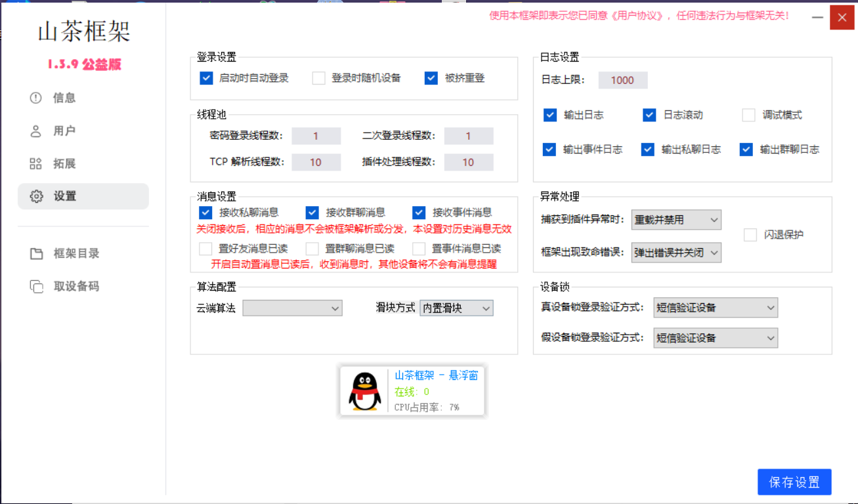858x504 pixels.
Task: Click the 拓展 grid icon in sidebar
Action: [x=36, y=163]
